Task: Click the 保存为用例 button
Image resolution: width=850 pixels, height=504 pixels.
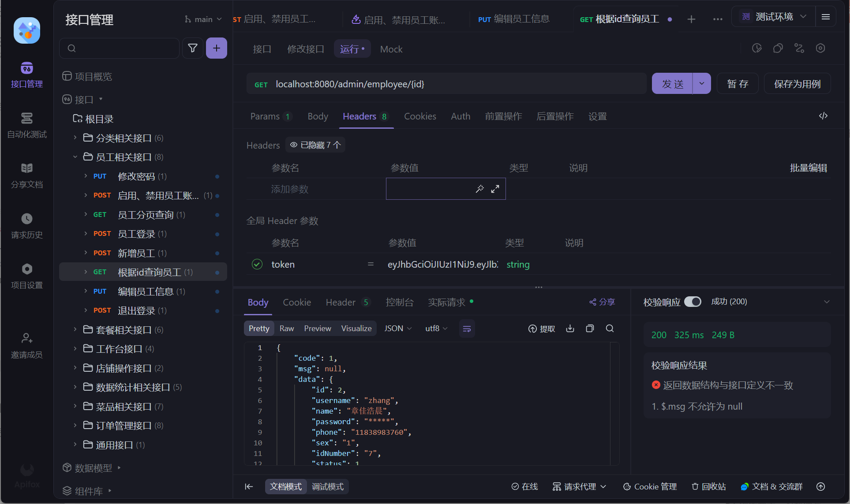Action: [x=797, y=84]
